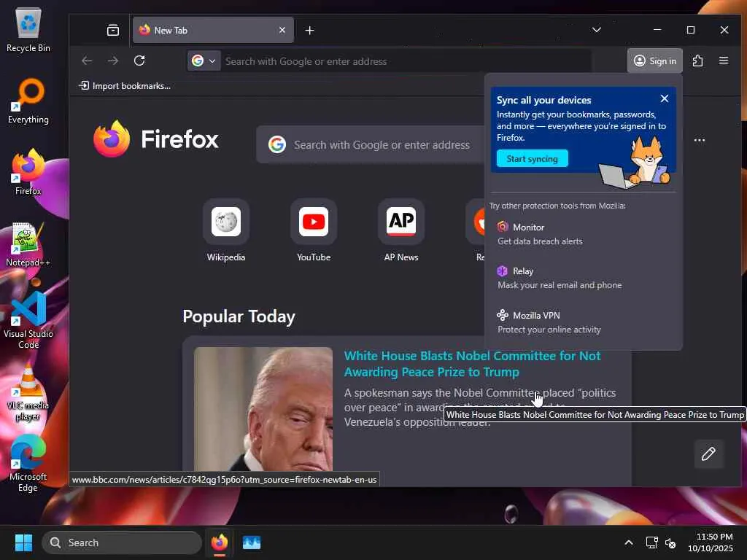
Task: Click the Trump article thumbnail image
Action: tap(263, 409)
